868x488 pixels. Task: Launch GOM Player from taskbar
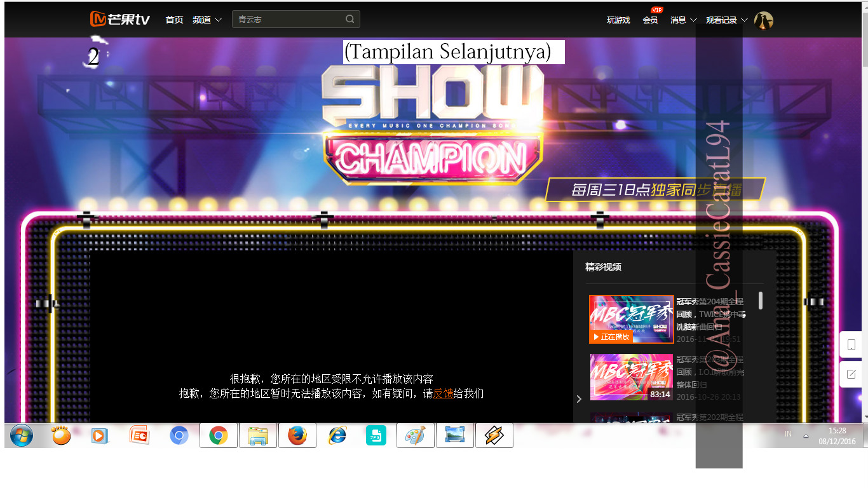pos(61,435)
